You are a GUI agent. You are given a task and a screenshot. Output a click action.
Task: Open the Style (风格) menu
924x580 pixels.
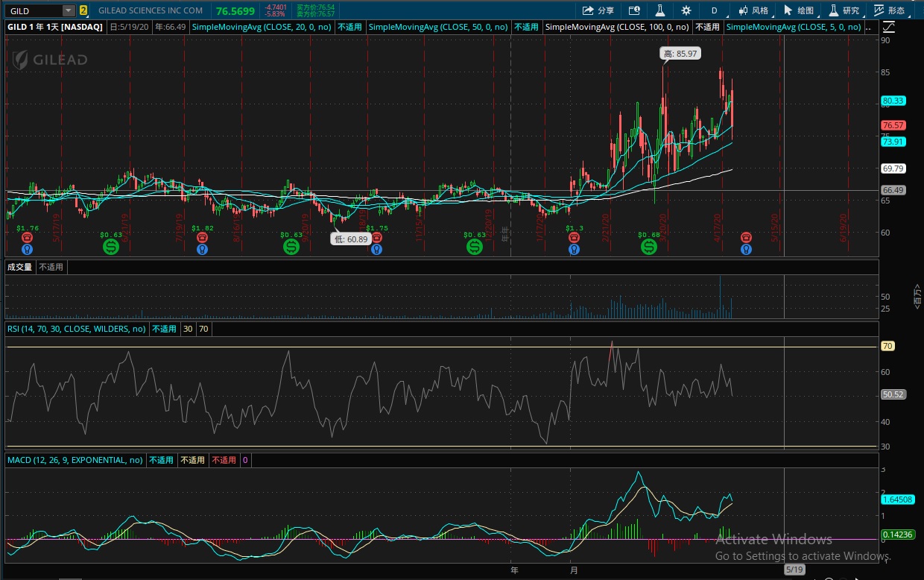pos(753,10)
